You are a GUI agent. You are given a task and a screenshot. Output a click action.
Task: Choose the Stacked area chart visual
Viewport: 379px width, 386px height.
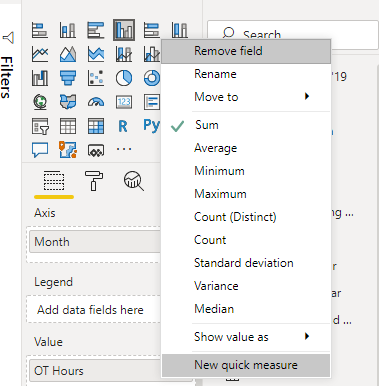96,54
